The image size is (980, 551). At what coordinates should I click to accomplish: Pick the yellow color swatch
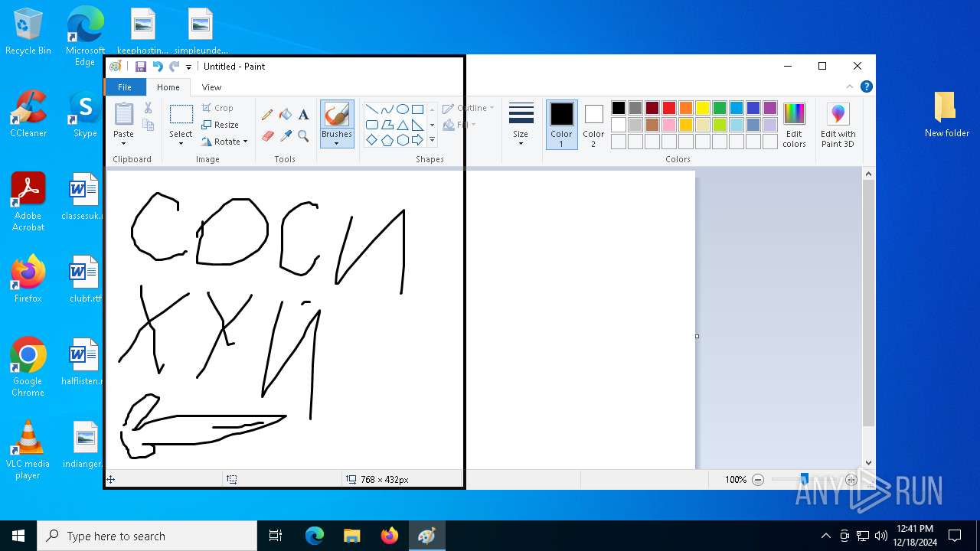(x=703, y=108)
